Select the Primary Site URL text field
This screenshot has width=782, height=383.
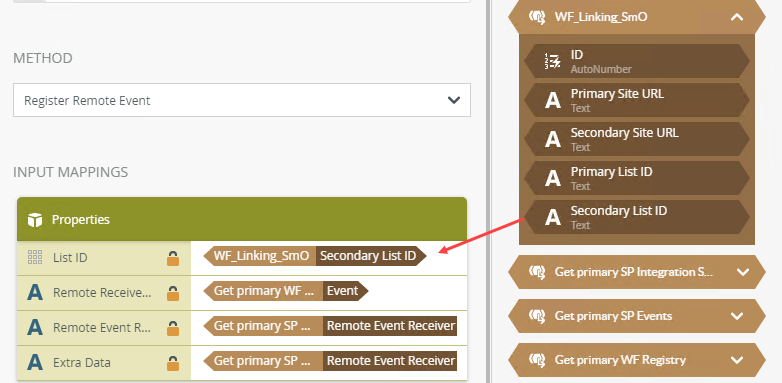[637, 100]
